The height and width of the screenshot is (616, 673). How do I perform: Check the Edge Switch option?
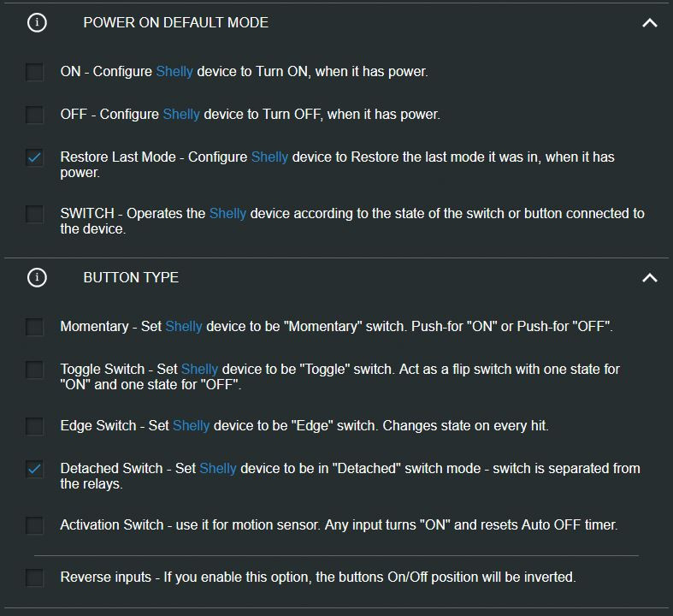(34, 426)
